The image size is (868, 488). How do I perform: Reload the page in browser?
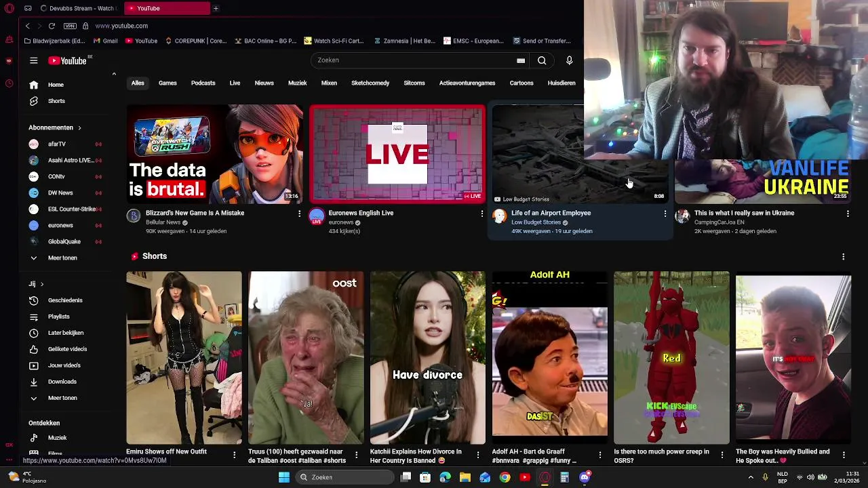pos(52,26)
